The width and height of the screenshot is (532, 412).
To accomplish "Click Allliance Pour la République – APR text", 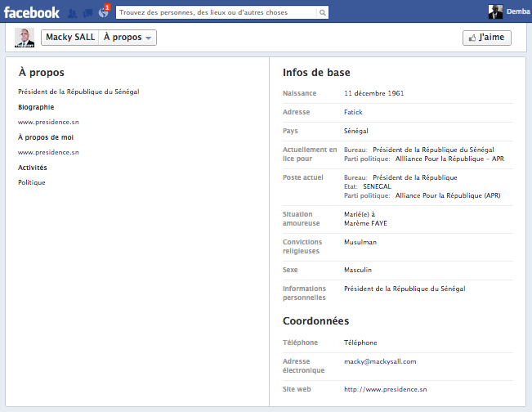I will coord(449,159).
